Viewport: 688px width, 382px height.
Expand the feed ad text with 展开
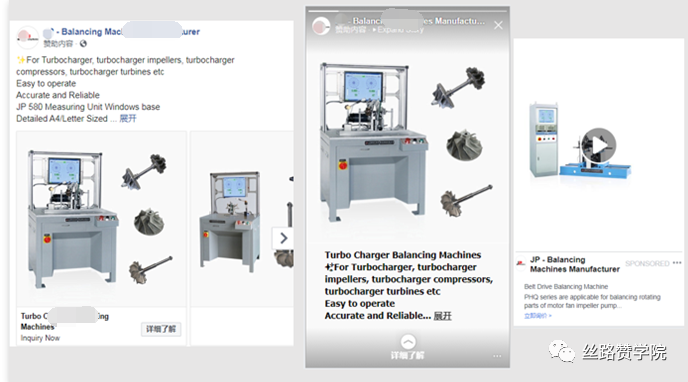(x=128, y=118)
